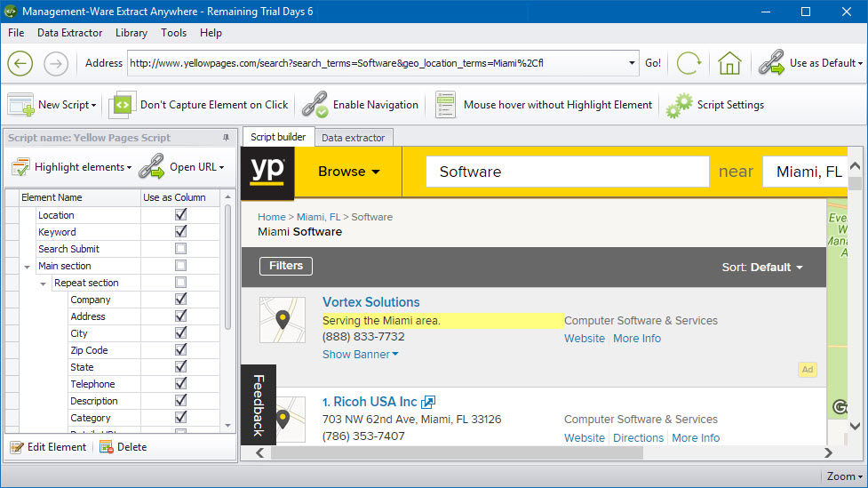Open the New Script dropdown arrow

[93, 105]
